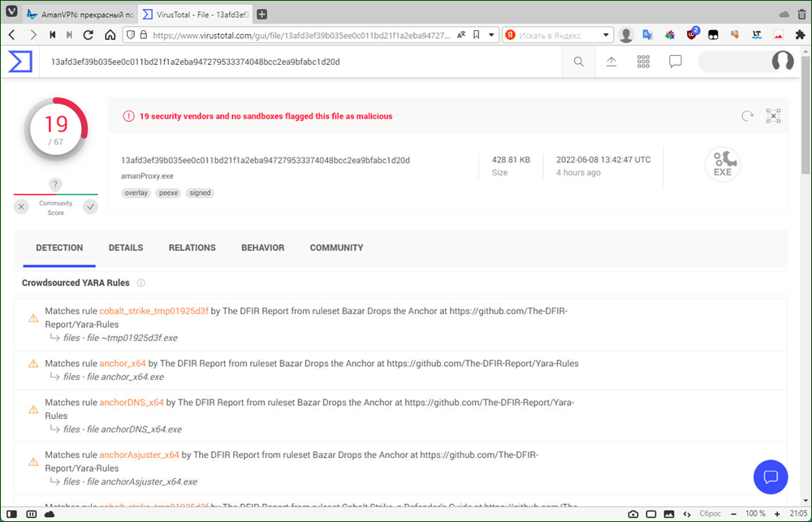Image resolution: width=812 pixels, height=522 pixels.
Task: Open the anchorDNS_x64 rule link
Action: coord(132,403)
